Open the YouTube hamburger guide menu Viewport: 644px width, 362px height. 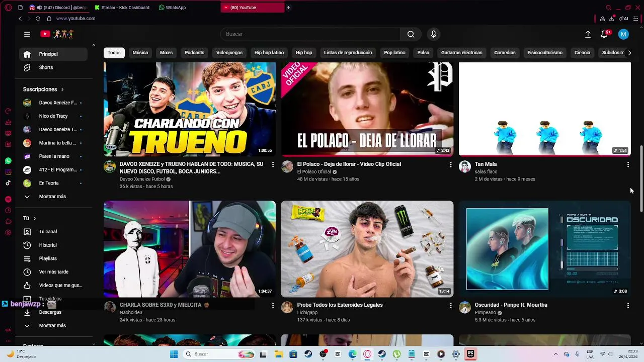(x=27, y=34)
